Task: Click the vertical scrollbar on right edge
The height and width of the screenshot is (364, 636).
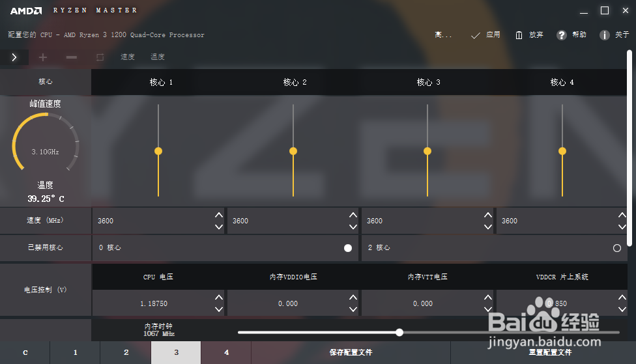Action: pos(629,148)
